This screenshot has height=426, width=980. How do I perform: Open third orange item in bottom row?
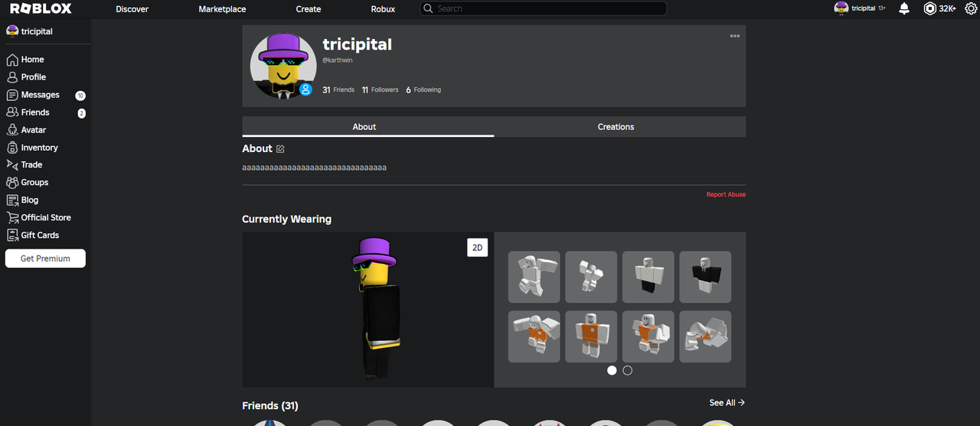648,337
